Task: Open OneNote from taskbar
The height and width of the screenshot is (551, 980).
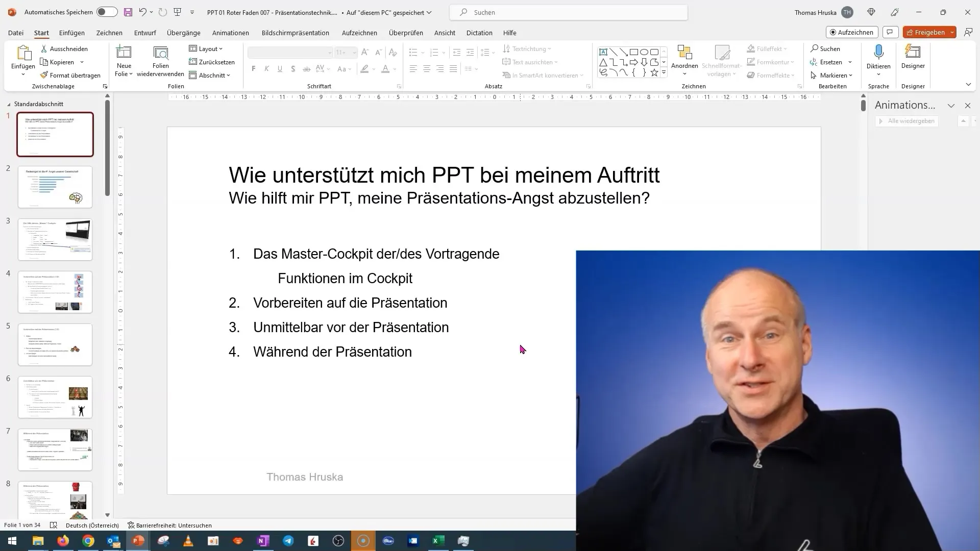Action: click(x=263, y=541)
